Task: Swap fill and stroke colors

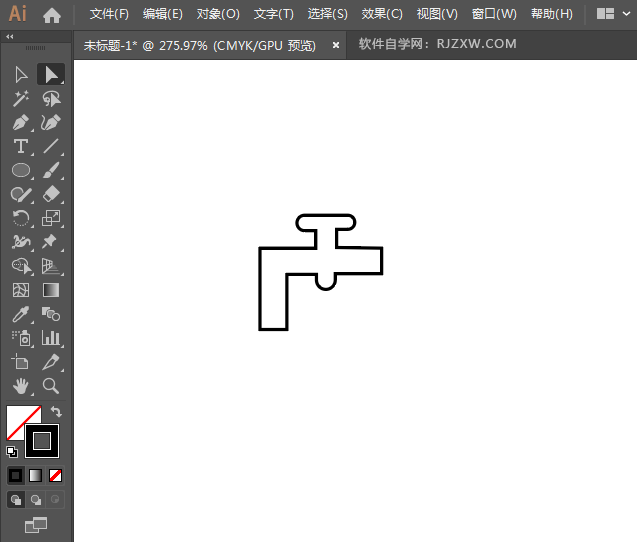Action: [x=56, y=412]
